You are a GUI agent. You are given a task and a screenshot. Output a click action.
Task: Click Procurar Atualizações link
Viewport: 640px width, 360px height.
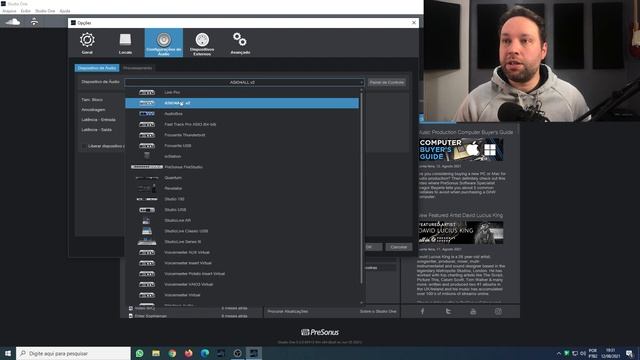[288, 311]
